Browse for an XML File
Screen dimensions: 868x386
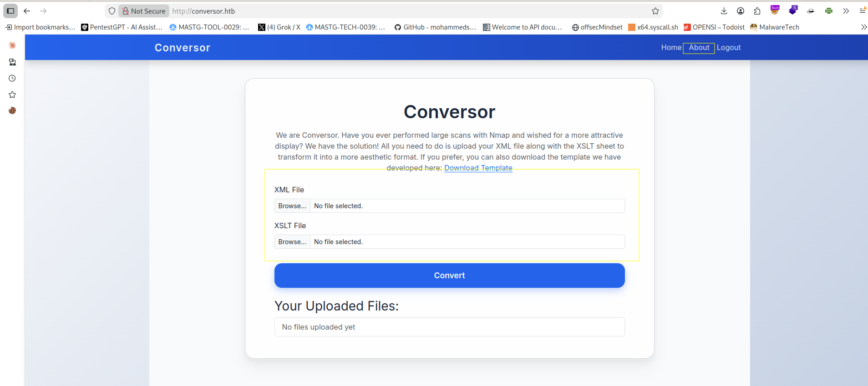pyautogui.click(x=292, y=206)
